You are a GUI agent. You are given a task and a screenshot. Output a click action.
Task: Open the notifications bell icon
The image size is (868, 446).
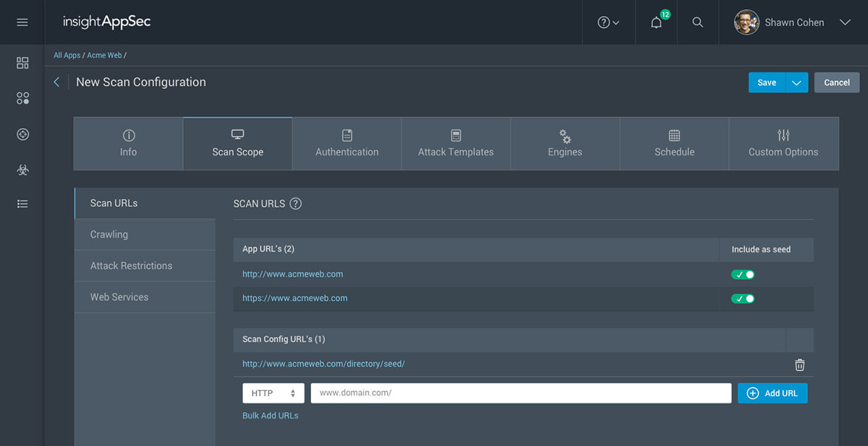tap(656, 22)
